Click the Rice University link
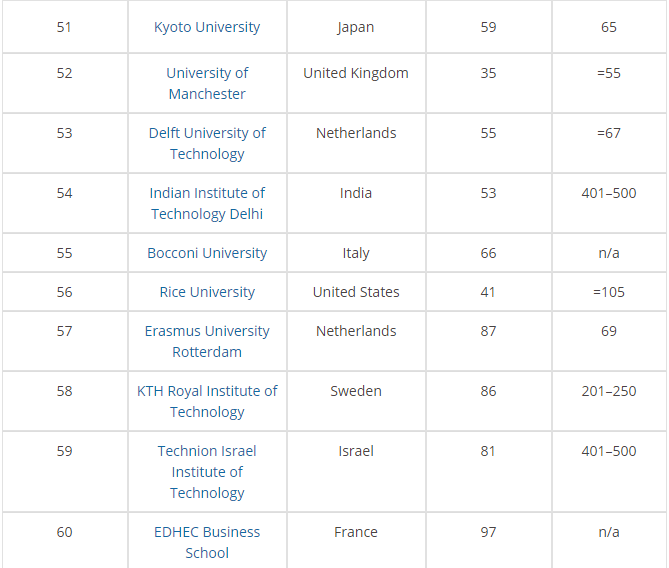Image resolution: width=669 pixels, height=568 pixels. tap(207, 292)
